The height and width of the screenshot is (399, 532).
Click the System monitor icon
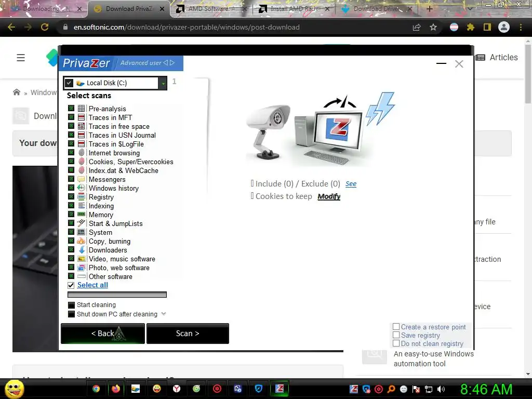coord(81,232)
